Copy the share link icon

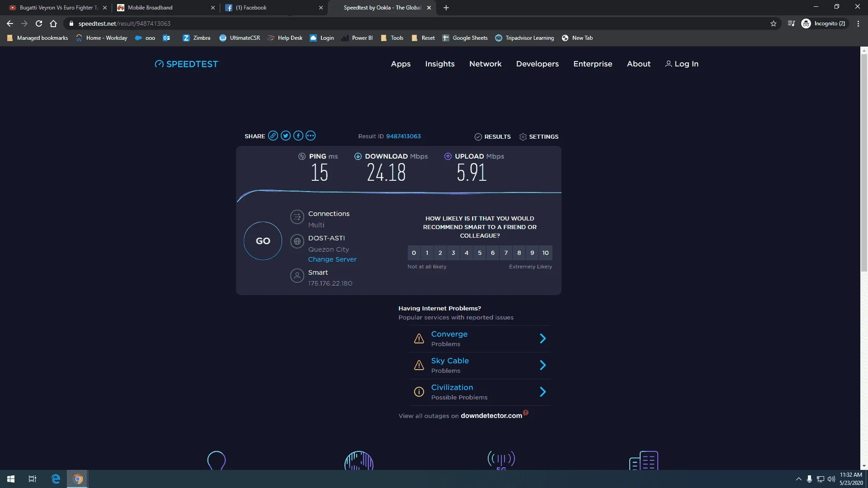273,136
